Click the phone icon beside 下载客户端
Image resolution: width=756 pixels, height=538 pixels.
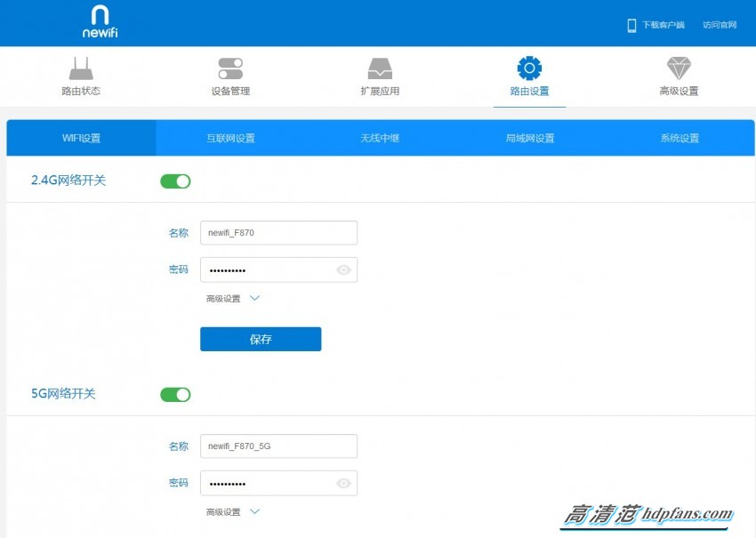pyautogui.click(x=631, y=25)
